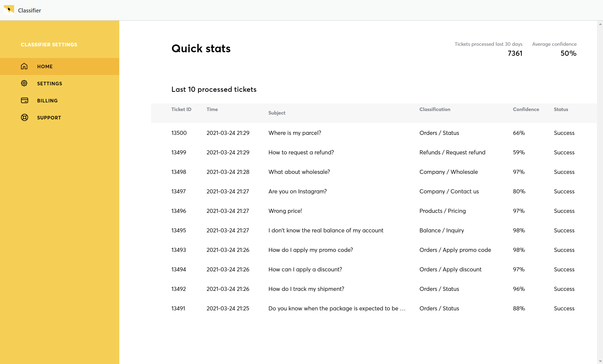The height and width of the screenshot is (364, 603).
Task: Select ticket ID 13494
Action: point(179,269)
